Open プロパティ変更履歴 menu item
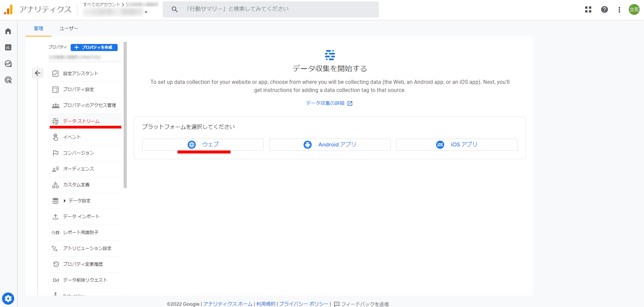This screenshot has height=307, width=644. point(86,264)
